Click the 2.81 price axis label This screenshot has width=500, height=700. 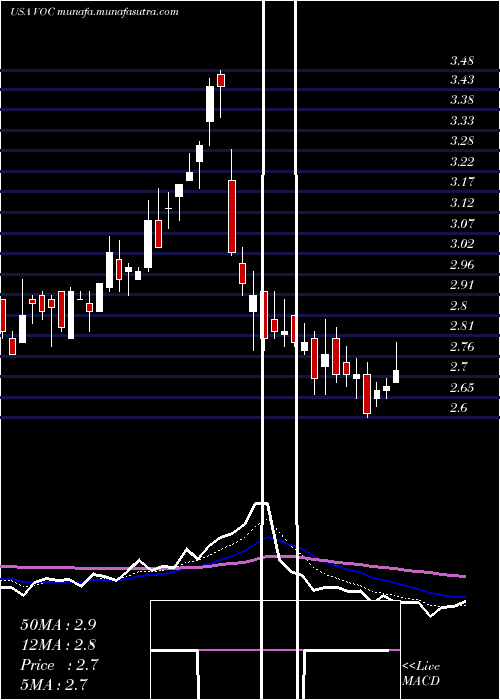point(462,326)
